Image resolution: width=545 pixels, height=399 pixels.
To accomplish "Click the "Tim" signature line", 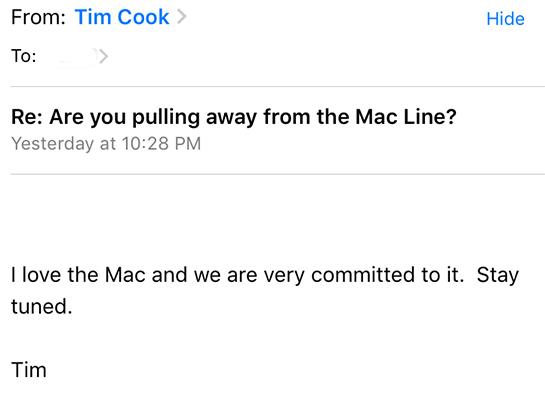I will [x=29, y=370].
